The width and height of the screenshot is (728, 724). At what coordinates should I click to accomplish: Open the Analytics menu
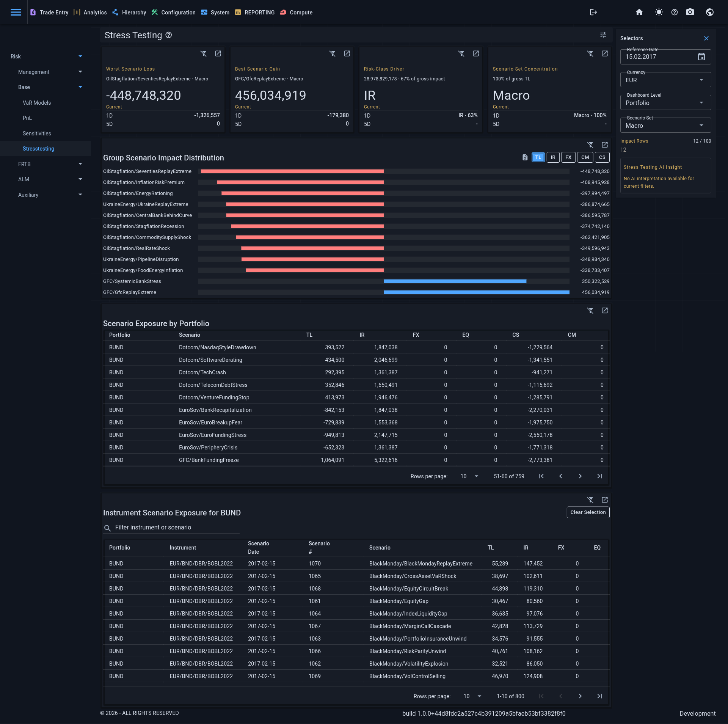click(x=91, y=13)
